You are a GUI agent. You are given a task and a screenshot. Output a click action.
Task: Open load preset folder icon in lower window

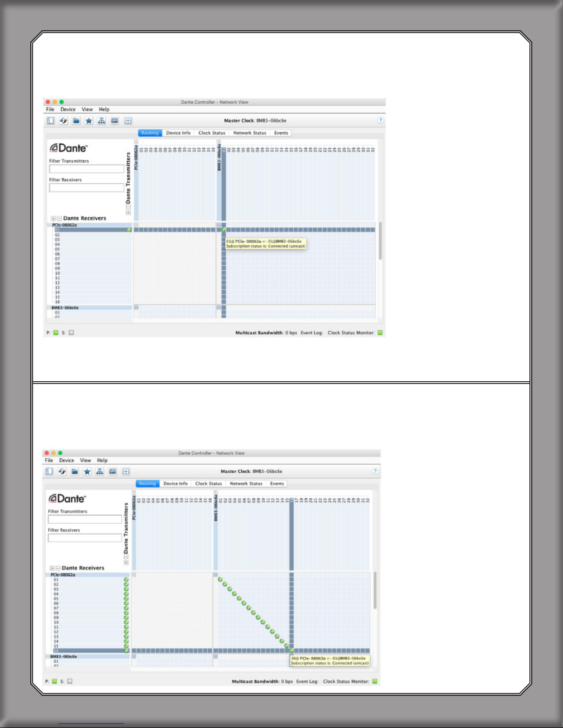point(74,471)
